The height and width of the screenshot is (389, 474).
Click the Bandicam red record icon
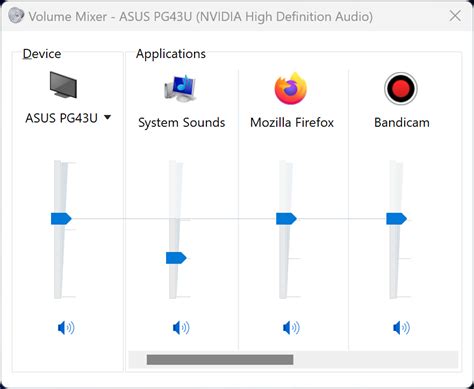click(x=401, y=89)
